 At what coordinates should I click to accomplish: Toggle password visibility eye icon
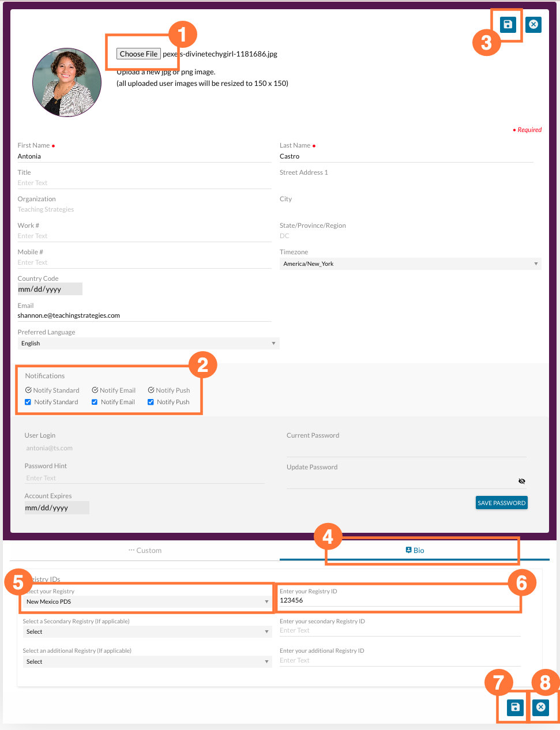pyautogui.click(x=521, y=481)
